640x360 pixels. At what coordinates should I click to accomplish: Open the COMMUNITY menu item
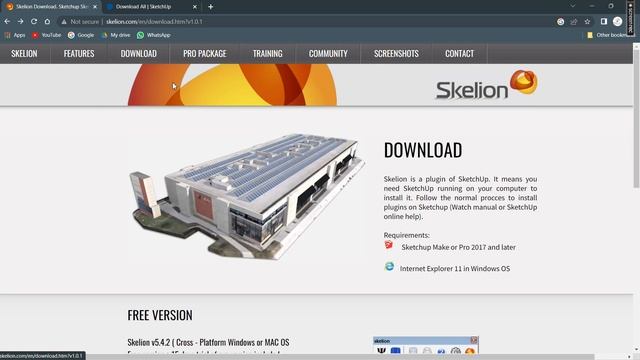pyautogui.click(x=328, y=53)
